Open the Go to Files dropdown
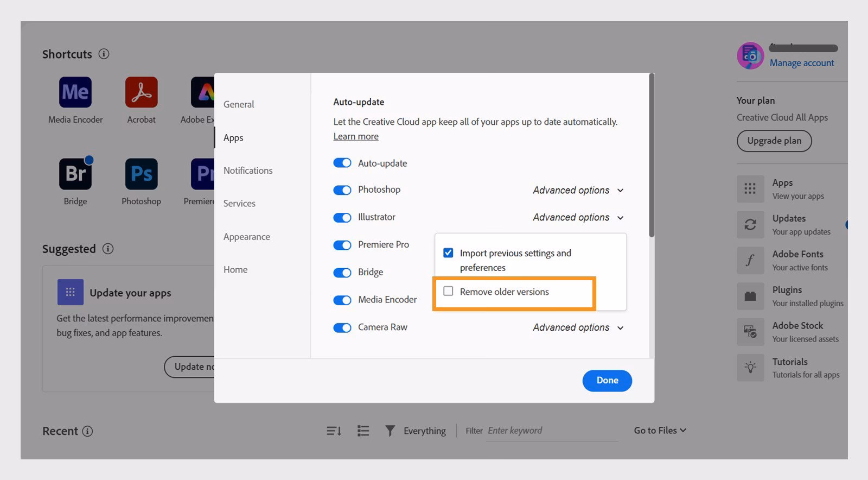Screen dimensions: 868x480 pos(660,431)
